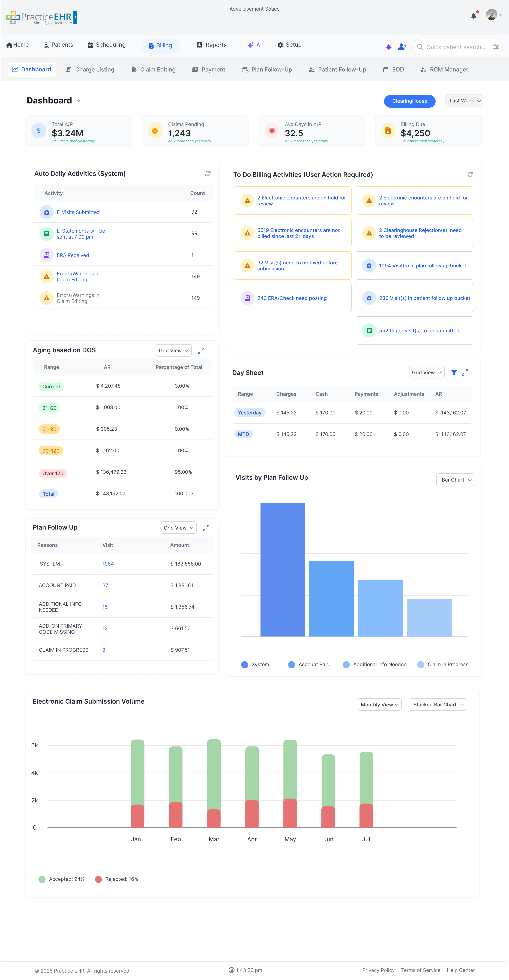
Task: Open Monthly View dropdown for claim volume
Action: click(379, 705)
